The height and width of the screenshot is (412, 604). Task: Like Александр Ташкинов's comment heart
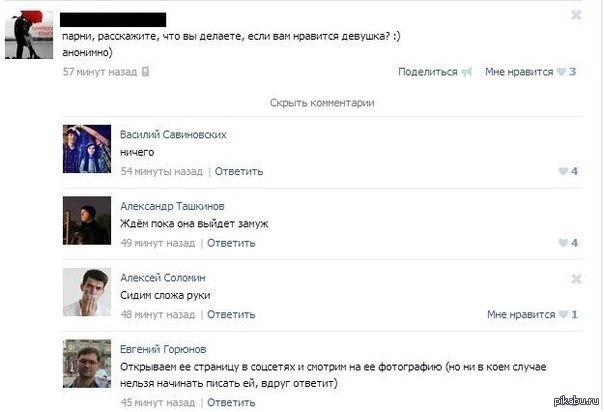click(563, 243)
